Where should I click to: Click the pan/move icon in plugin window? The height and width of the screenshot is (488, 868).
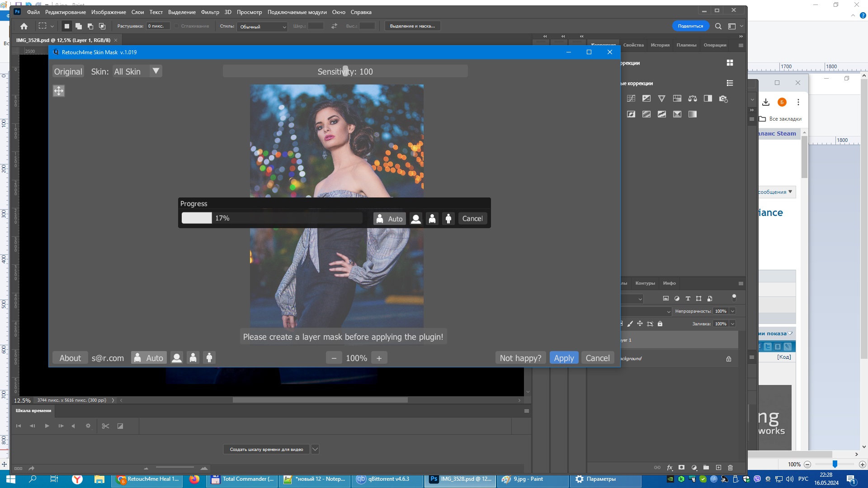(59, 91)
